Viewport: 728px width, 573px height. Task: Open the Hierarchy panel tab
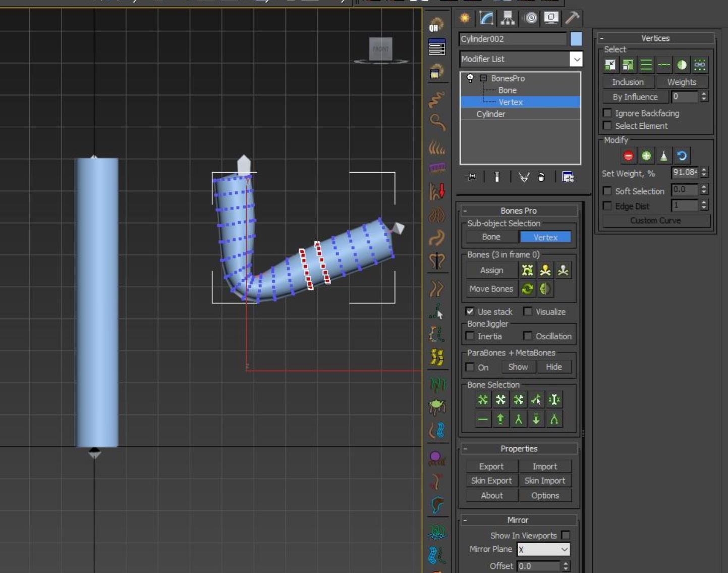click(x=508, y=18)
